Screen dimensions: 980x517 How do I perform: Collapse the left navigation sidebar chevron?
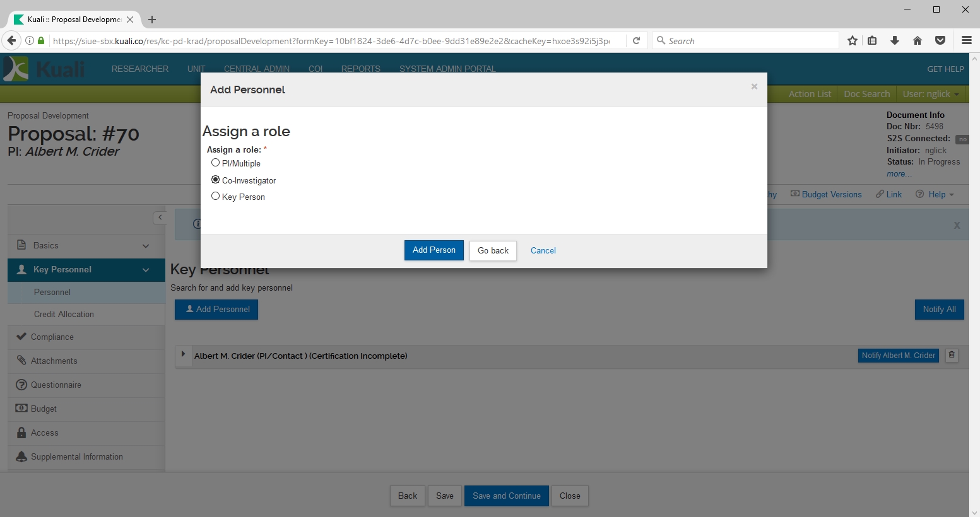[x=160, y=218]
